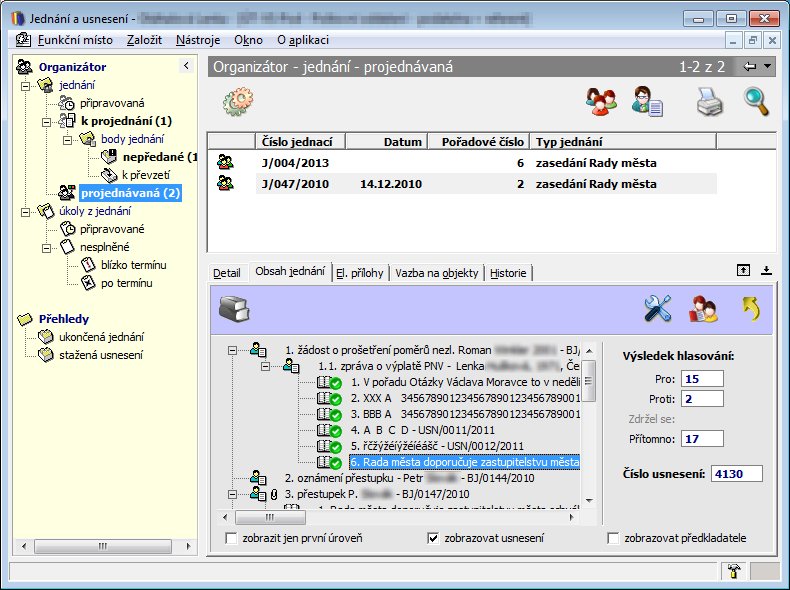Click meeting icon for row J/004/2013
The height and width of the screenshot is (590, 790).
coord(225,162)
